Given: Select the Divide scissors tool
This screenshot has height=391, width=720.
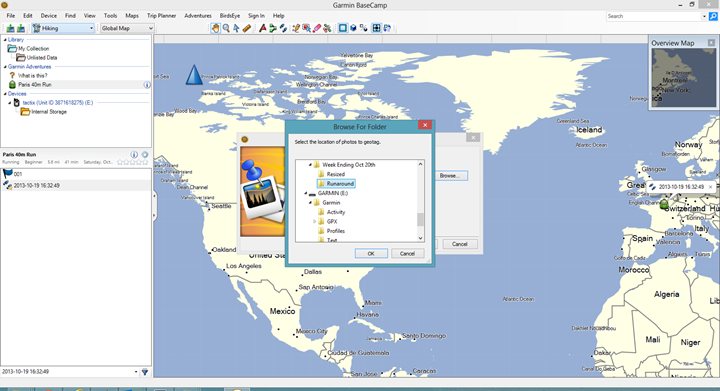Looking at the screenshot, I should (x=327, y=28).
